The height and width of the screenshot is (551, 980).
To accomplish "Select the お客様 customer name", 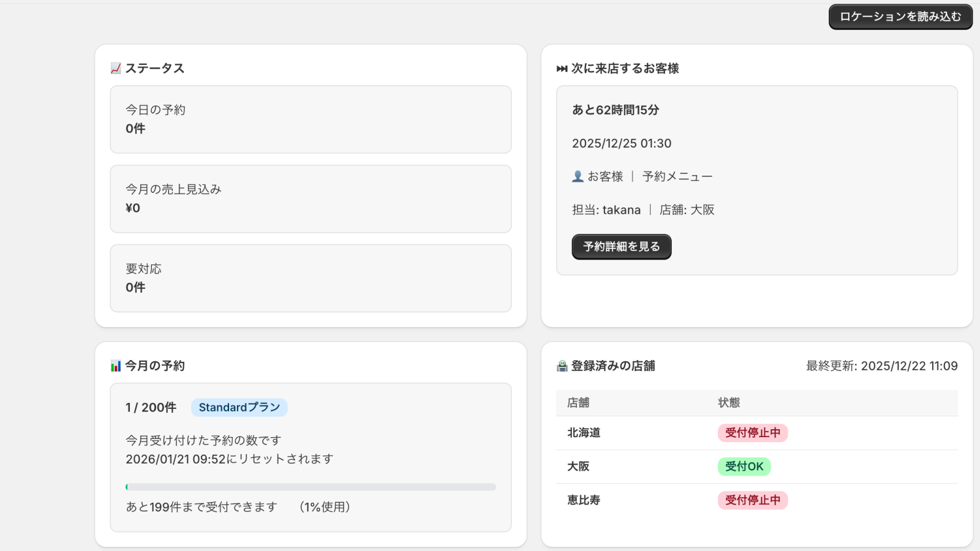I will (604, 176).
